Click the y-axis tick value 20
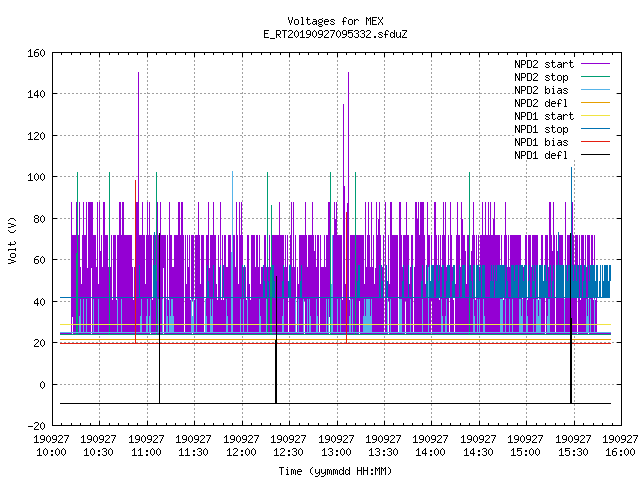 tap(39, 343)
